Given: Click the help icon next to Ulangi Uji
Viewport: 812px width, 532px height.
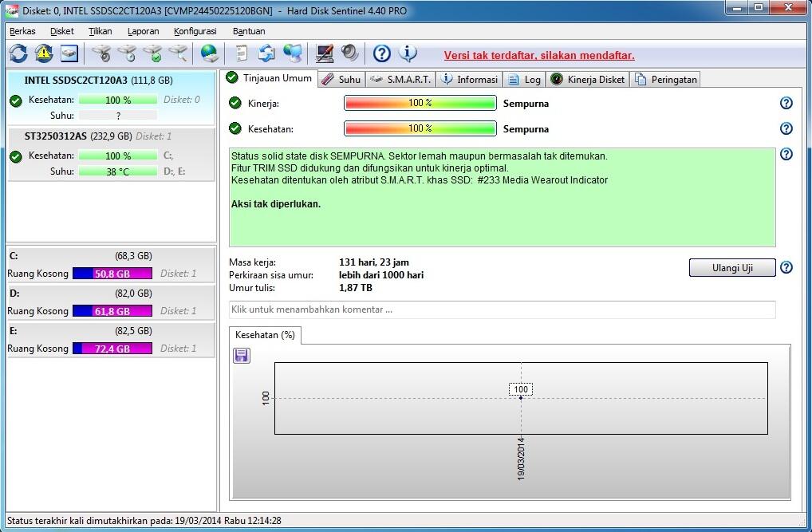Looking at the screenshot, I should 786,267.
